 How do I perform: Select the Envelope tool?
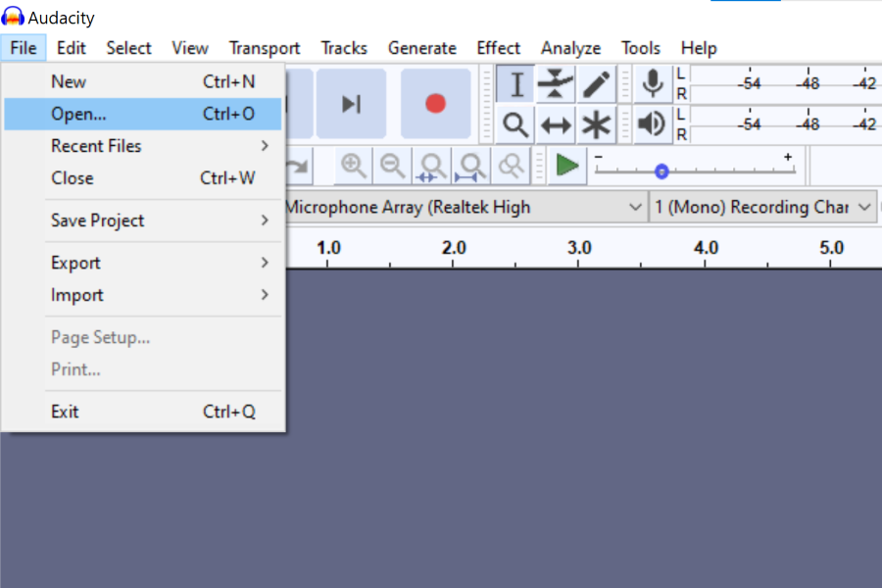556,84
